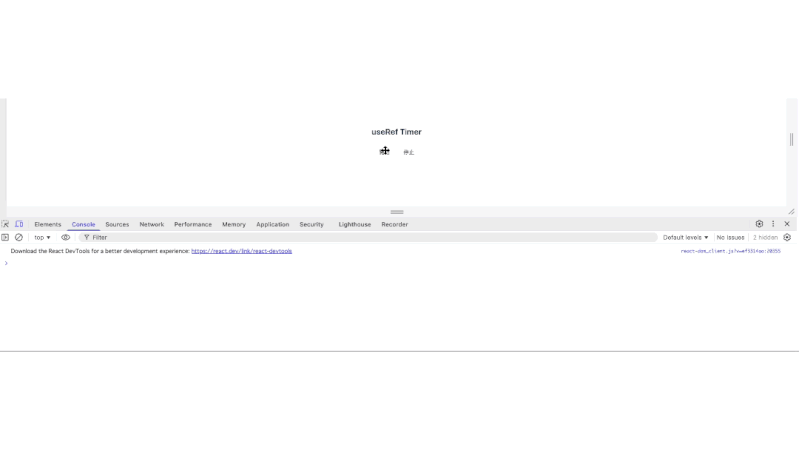Image resolution: width=799 pixels, height=450 pixels.
Task: Open react-dom_client.js source file link
Action: coord(730,251)
